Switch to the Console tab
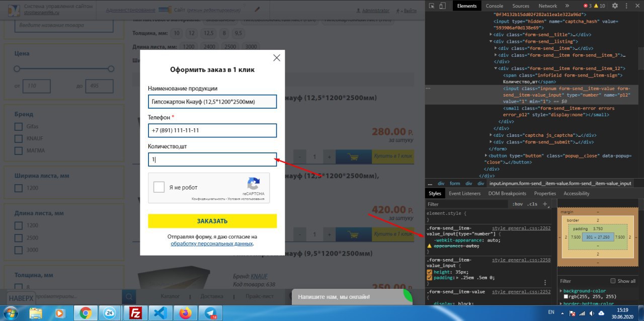This screenshot has height=321, width=644. pos(494,6)
